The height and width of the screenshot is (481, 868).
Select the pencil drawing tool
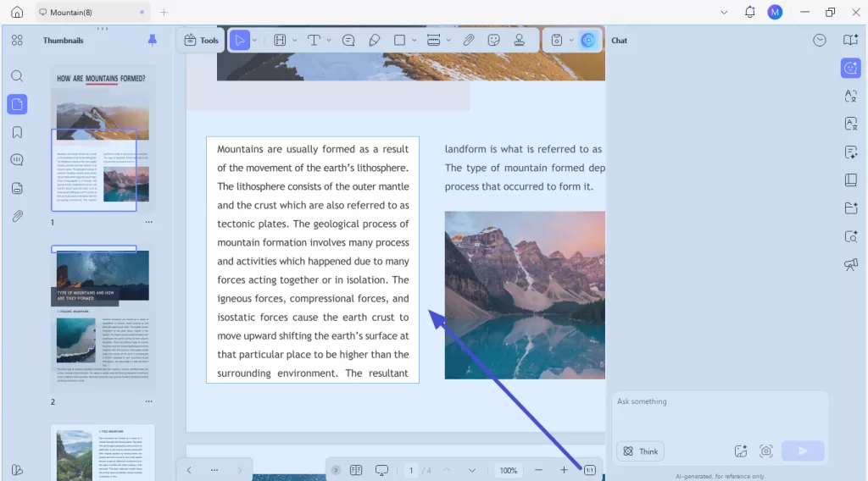(374, 40)
